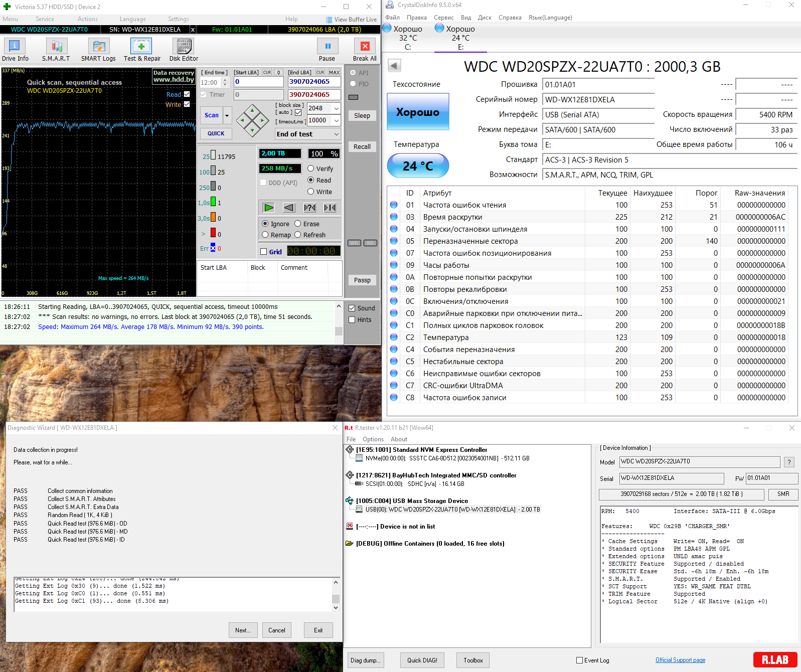Toggle the Read graph checkbox
Image resolution: width=801 pixels, height=672 pixels.
point(187,94)
